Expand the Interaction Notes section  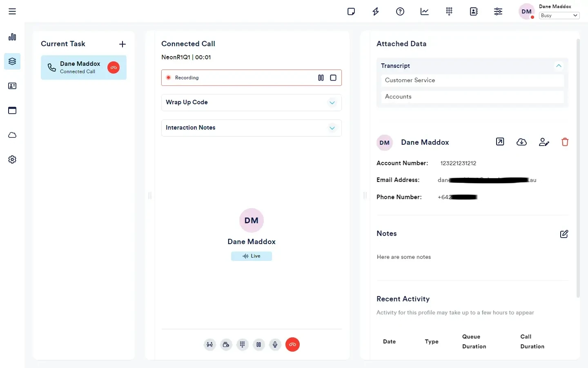click(x=332, y=128)
